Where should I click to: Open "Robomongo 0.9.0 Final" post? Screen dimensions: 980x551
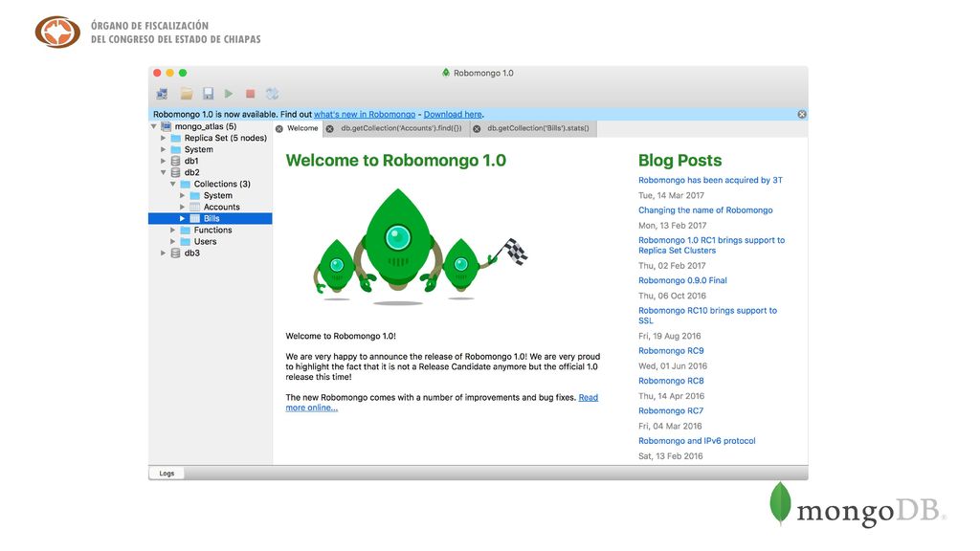(682, 280)
